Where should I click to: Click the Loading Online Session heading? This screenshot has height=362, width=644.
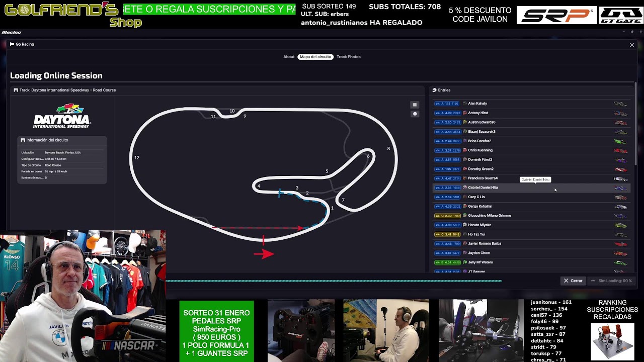tap(56, 75)
